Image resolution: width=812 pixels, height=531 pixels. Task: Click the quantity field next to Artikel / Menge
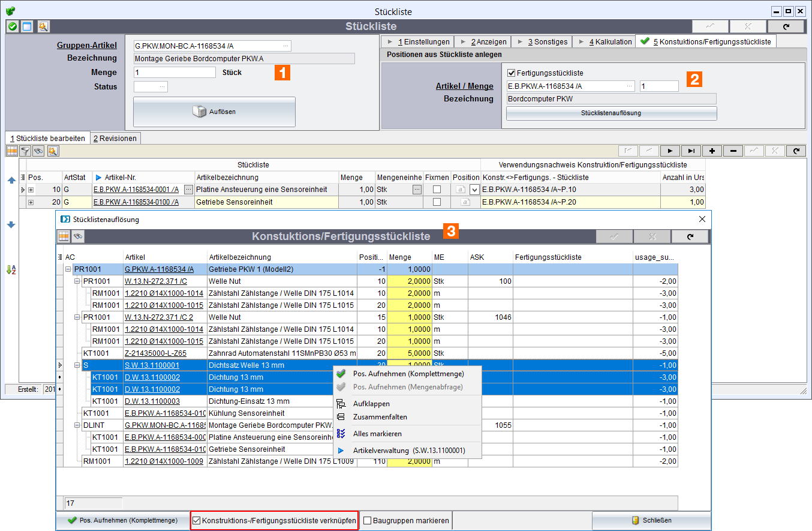[x=659, y=86]
